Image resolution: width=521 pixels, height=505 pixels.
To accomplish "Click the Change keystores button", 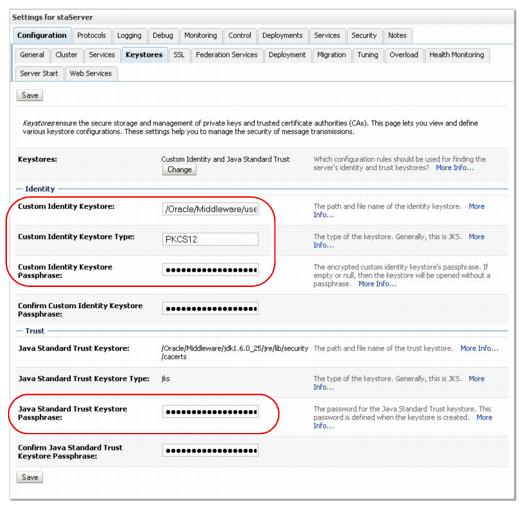I will (x=179, y=170).
